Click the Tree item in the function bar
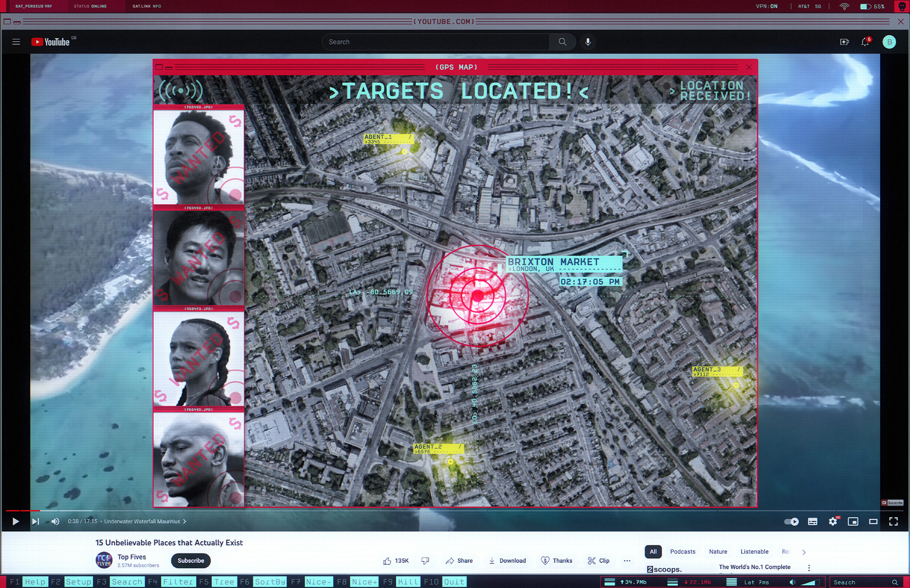This screenshot has width=910, height=588. tap(224, 582)
